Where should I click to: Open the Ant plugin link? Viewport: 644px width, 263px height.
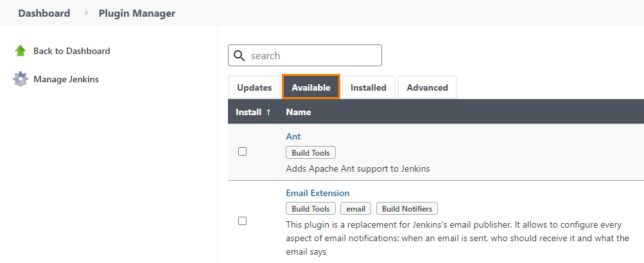(293, 136)
